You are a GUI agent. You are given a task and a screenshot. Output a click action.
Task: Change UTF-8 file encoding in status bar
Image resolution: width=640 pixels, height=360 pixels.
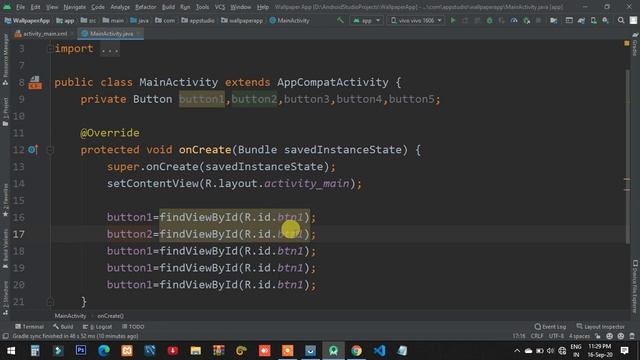click(x=556, y=336)
